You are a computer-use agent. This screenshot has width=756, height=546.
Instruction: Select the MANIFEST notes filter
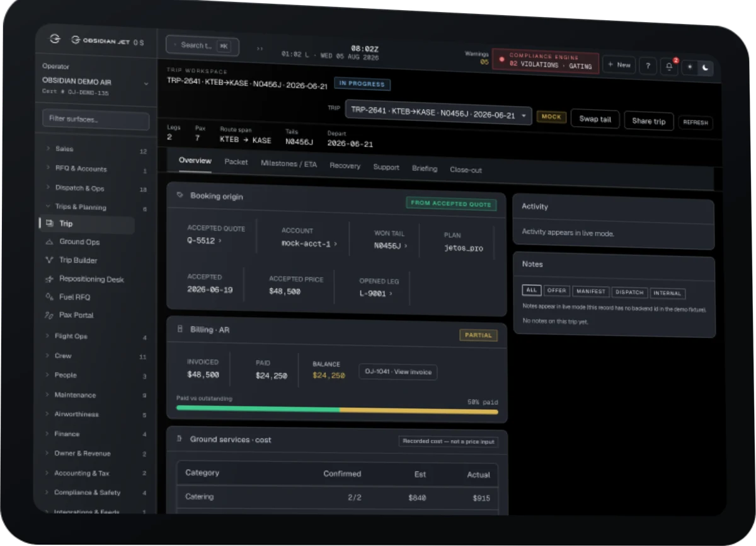591,291
